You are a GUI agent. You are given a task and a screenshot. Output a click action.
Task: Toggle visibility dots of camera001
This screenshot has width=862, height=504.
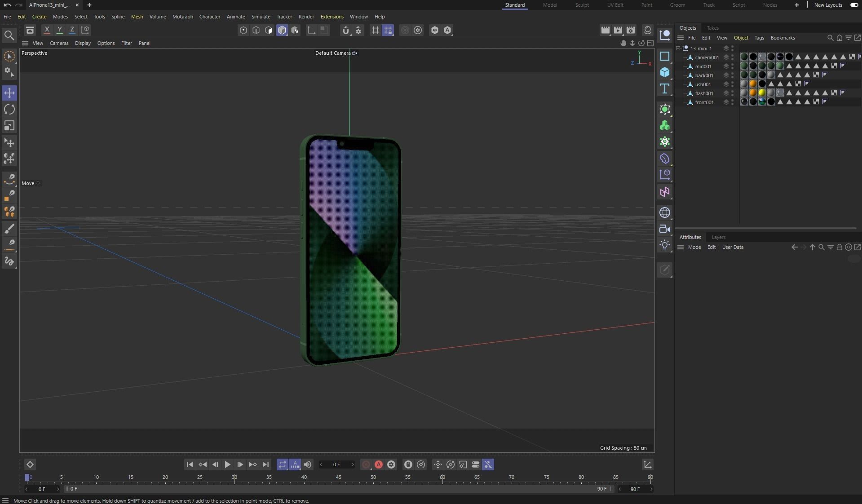click(x=732, y=57)
